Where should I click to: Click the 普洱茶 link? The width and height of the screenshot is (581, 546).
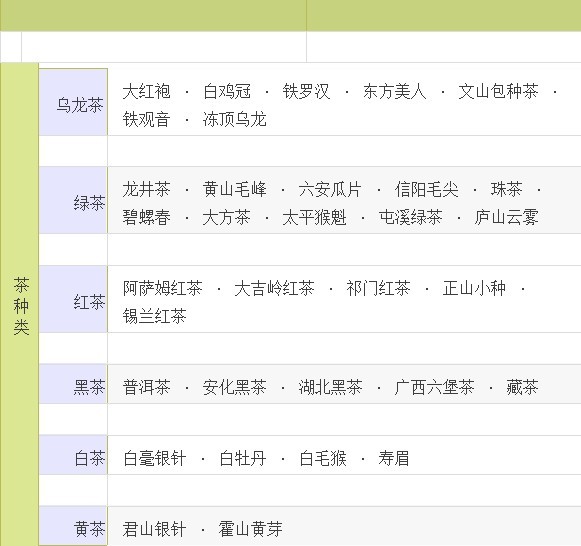pyautogui.click(x=146, y=387)
